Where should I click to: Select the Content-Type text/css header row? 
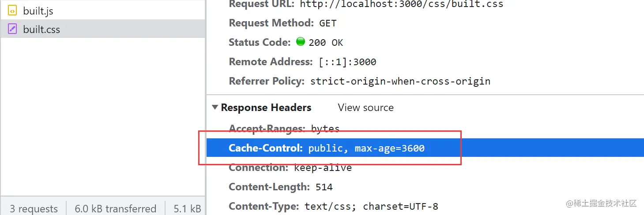(x=333, y=206)
